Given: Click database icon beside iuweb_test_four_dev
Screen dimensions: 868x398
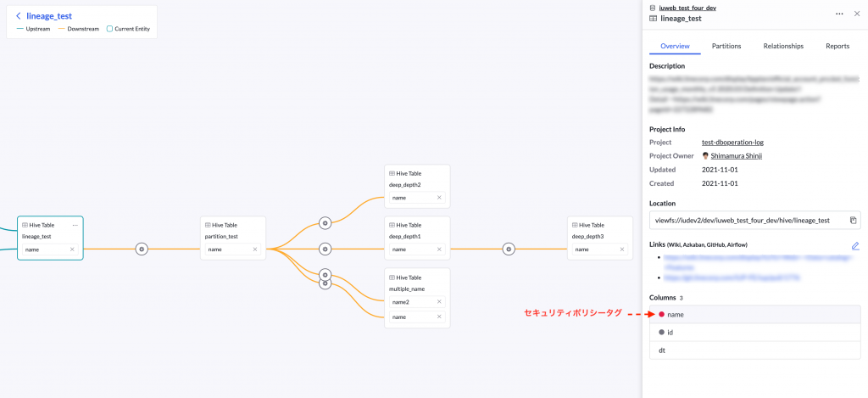Looking at the screenshot, I should 654,8.
